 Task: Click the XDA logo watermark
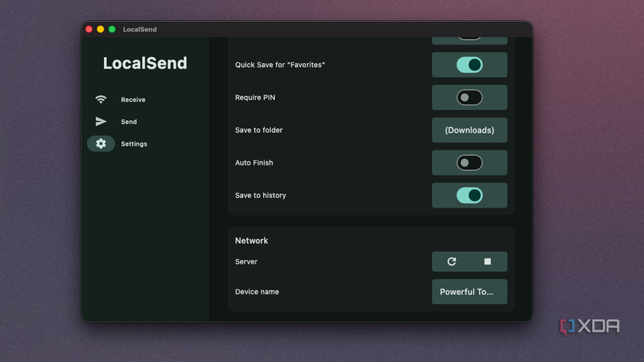[590, 326]
